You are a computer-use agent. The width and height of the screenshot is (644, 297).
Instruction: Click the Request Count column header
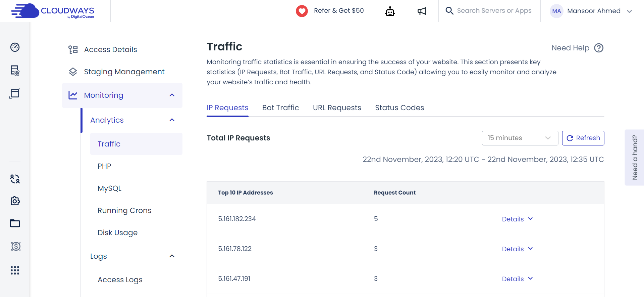(394, 193)
